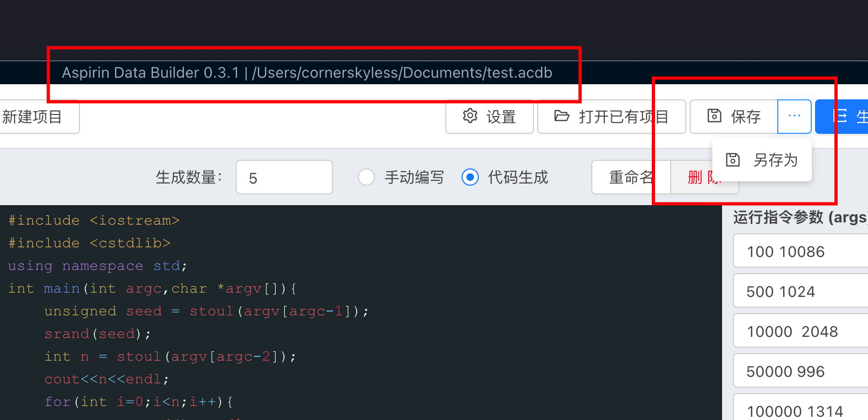Open the ellipsis dropdown next to 保存
Viewport: 868px width, 420px height.
coord(794,116)
